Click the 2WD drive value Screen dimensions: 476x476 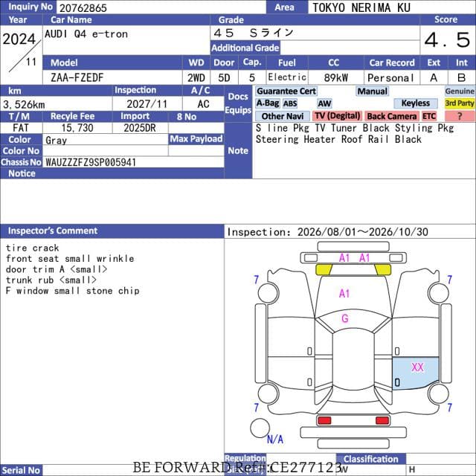[x=196, y=77]
